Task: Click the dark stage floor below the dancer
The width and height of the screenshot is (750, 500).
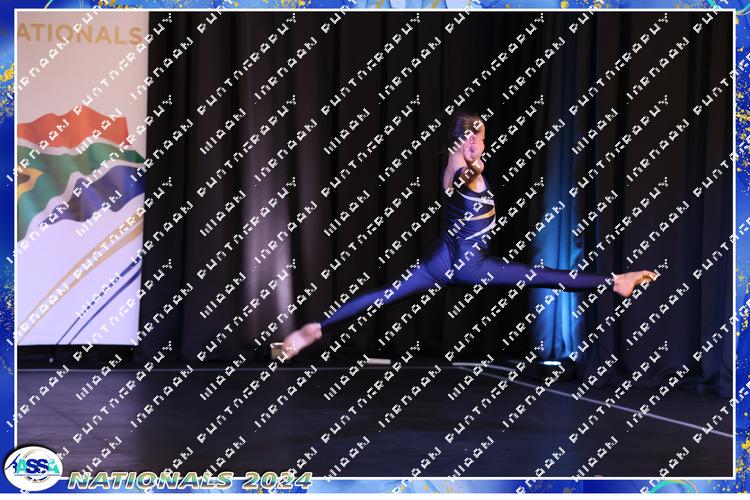Action: [x=400, y=420]
